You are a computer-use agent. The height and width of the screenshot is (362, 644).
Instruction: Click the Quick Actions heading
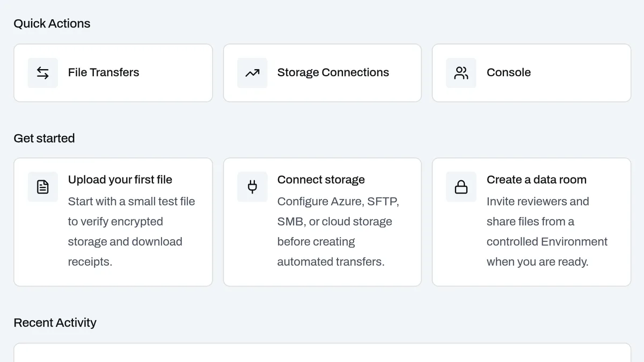coord(52,24)
